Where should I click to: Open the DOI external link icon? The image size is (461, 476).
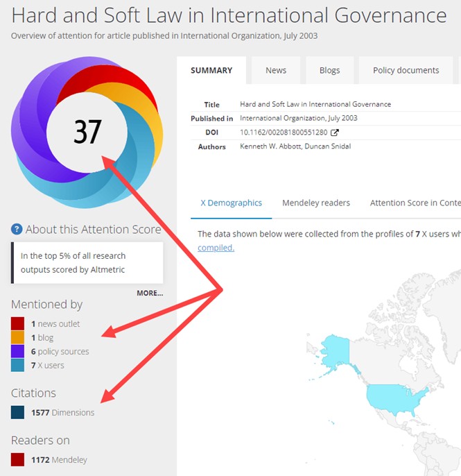335,133
